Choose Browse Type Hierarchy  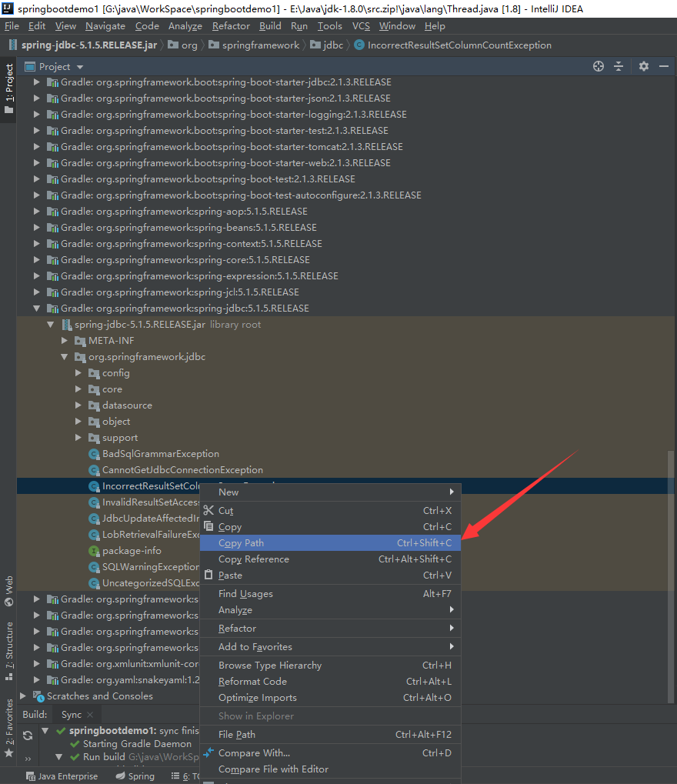click(x=330, y=665)
